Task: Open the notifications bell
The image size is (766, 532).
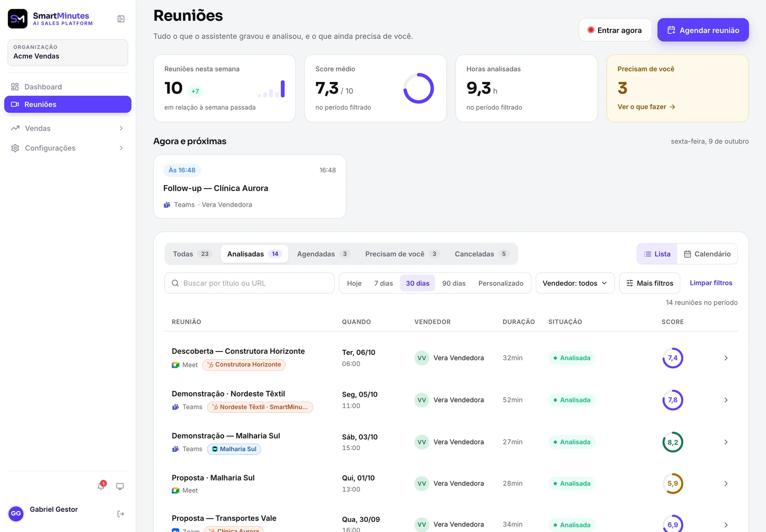Action: tap(101, 486)
